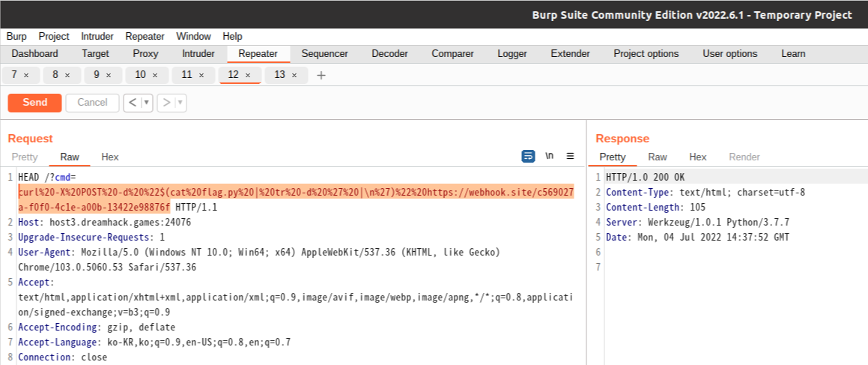The image size is (868, 365).
Task: Open the Burp menu
Action: [16, 37]
